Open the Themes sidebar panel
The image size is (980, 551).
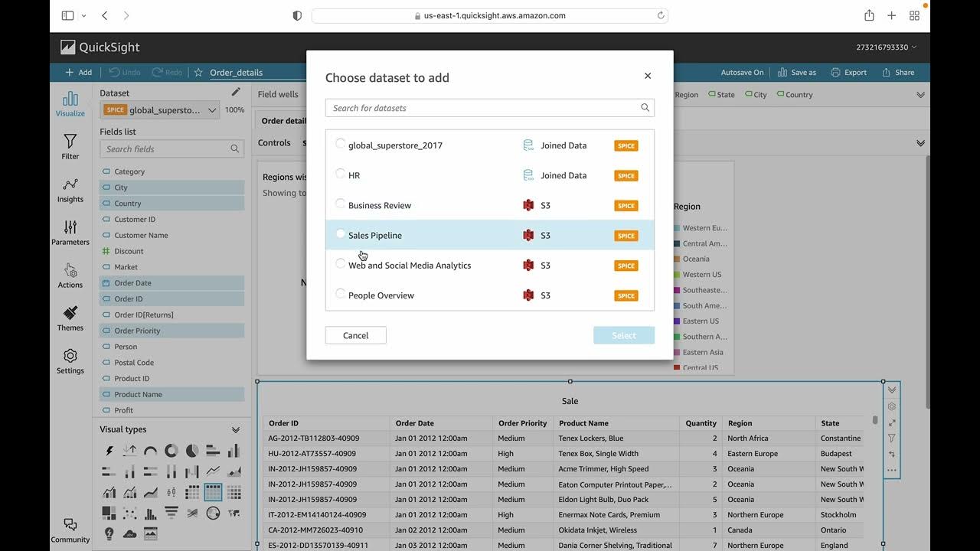click(70, 318)
